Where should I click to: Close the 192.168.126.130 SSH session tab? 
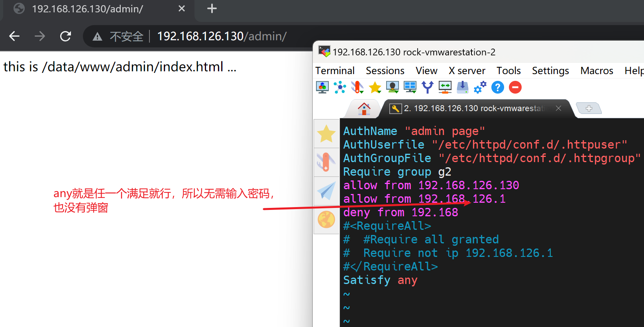pyautogui.click(x=558, y=108)
